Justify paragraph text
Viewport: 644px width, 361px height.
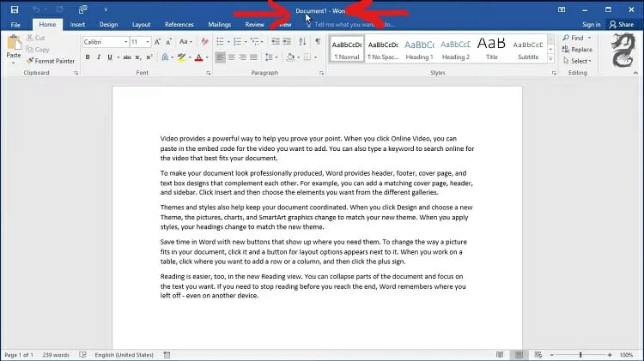254,57
